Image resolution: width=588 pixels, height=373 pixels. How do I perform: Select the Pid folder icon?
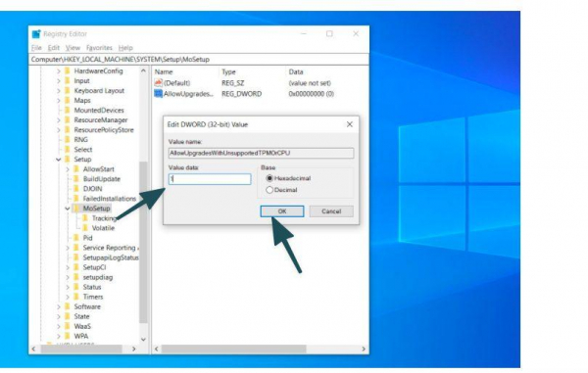[76, 238]
